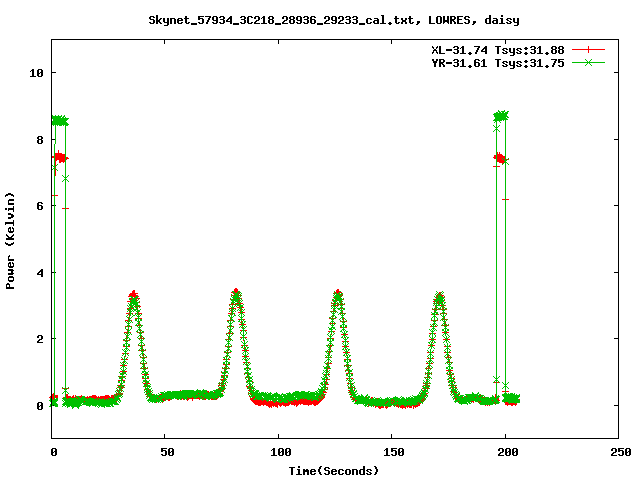Image resolution: width=640 pixels, height=480 pixels.
Task: Click the x-axis tick label 100
Action: click(280, 452)
